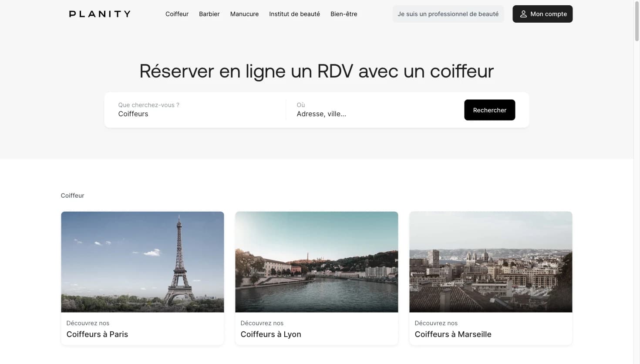
Task: Click the Eiffel Tower photo of Paris
Action: (142, 261)
